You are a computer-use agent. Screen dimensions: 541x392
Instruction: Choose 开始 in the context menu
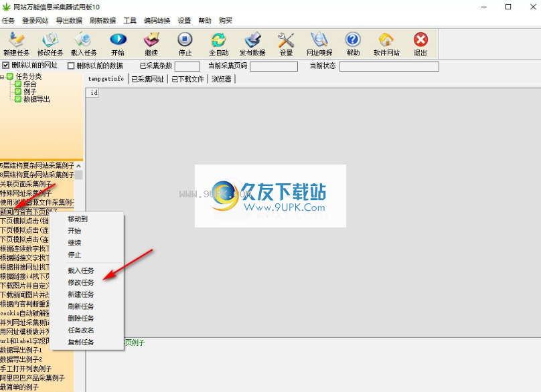click(86, 231)
